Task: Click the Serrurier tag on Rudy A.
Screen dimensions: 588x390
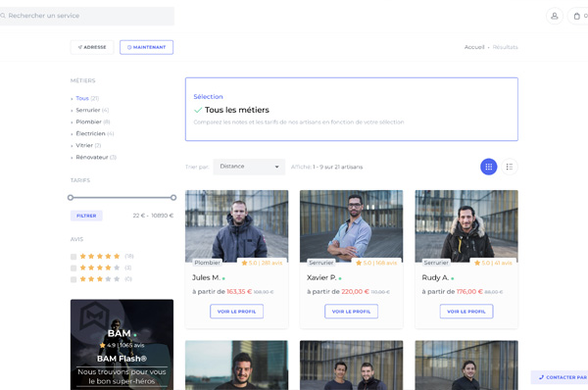Action: [x=436, y=263]
